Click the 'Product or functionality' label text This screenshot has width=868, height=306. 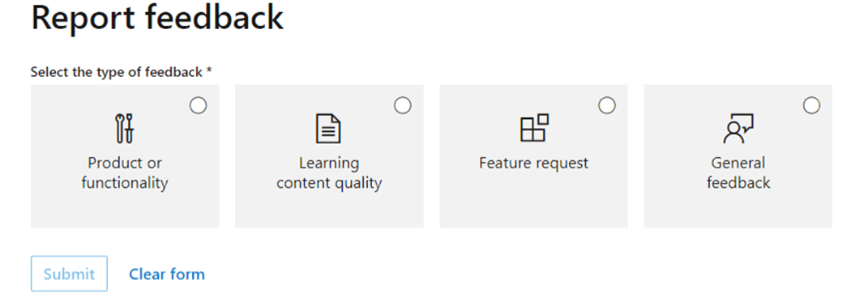[x=125, y=172]
